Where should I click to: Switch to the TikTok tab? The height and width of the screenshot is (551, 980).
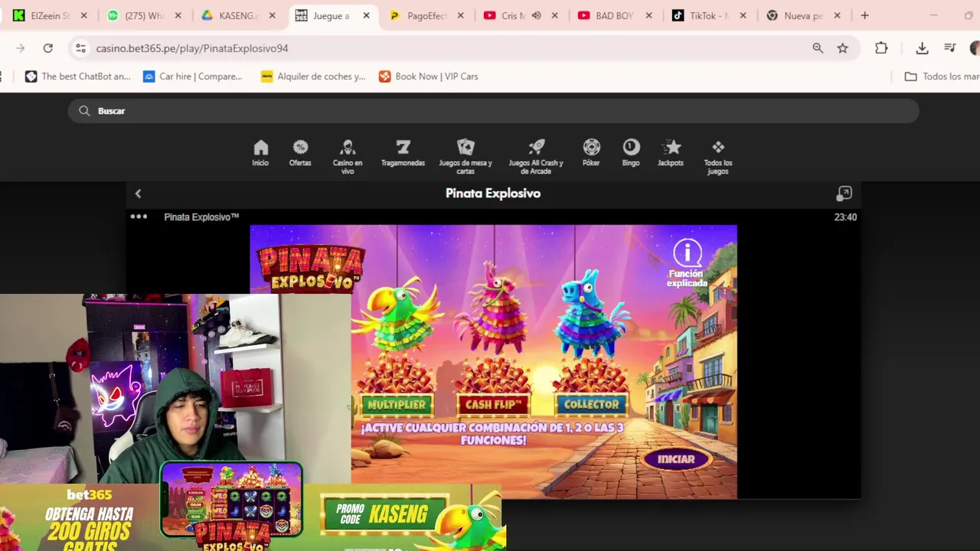709,15
